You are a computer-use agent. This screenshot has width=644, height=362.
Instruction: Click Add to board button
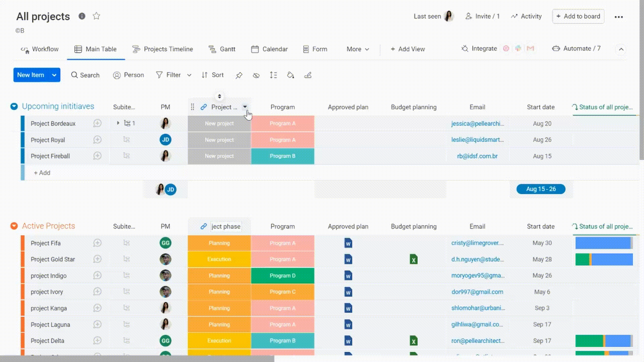(578, 16)
